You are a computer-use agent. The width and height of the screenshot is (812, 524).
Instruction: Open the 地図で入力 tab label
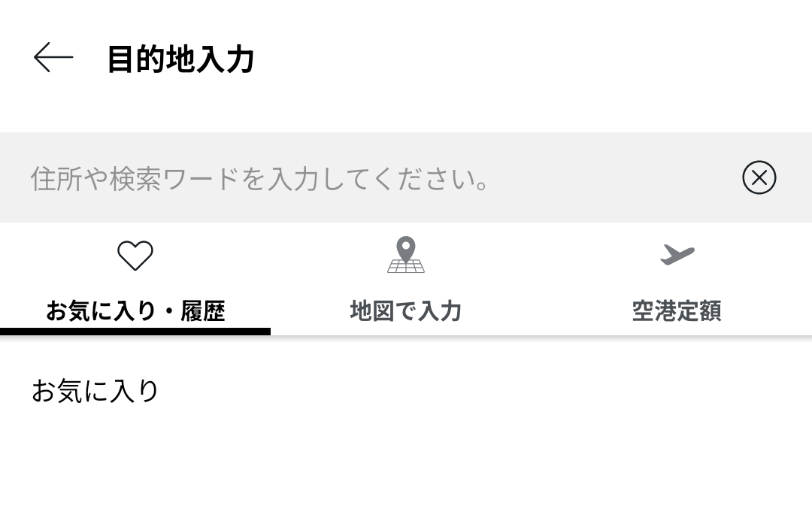[x=406, y=310]
